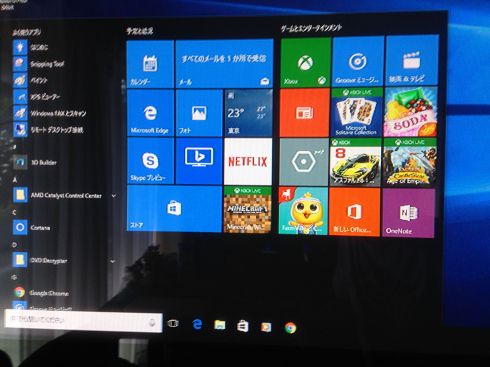
Task: Launch Microsoft Edge tile
Action: 150,113
